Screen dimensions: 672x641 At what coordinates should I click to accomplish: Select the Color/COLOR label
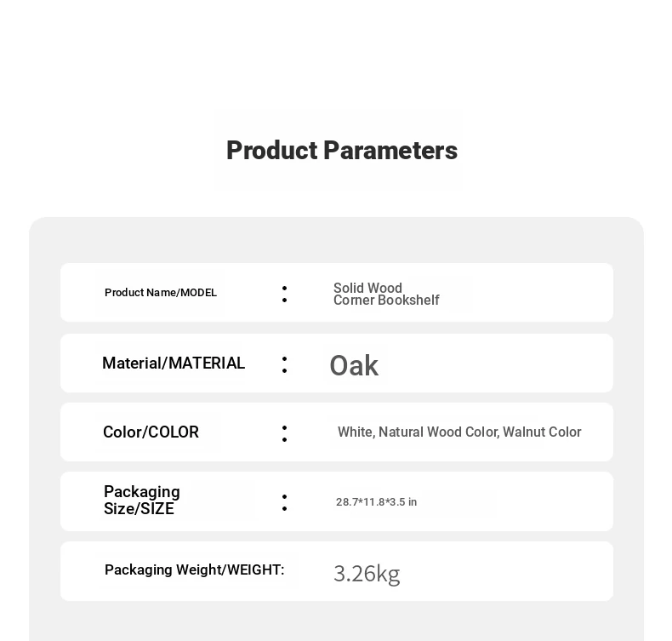tap(151, 432)
